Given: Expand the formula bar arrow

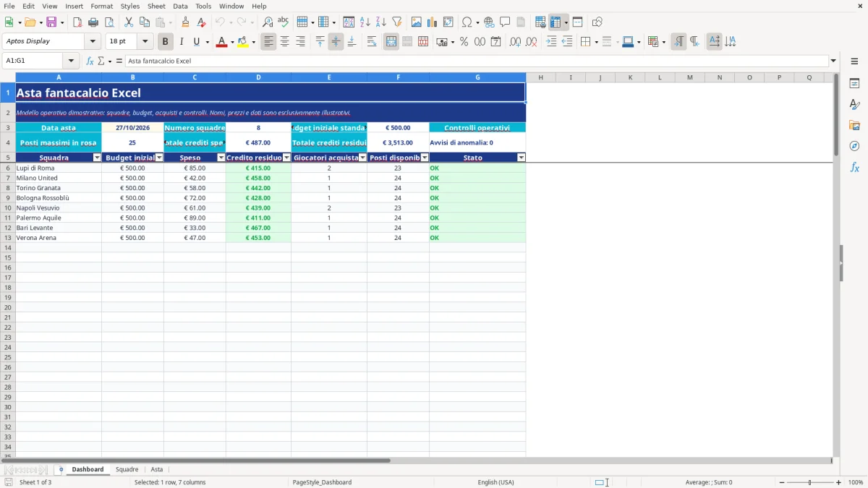Looking at the screenshot, I should click(x=833, y=61).
